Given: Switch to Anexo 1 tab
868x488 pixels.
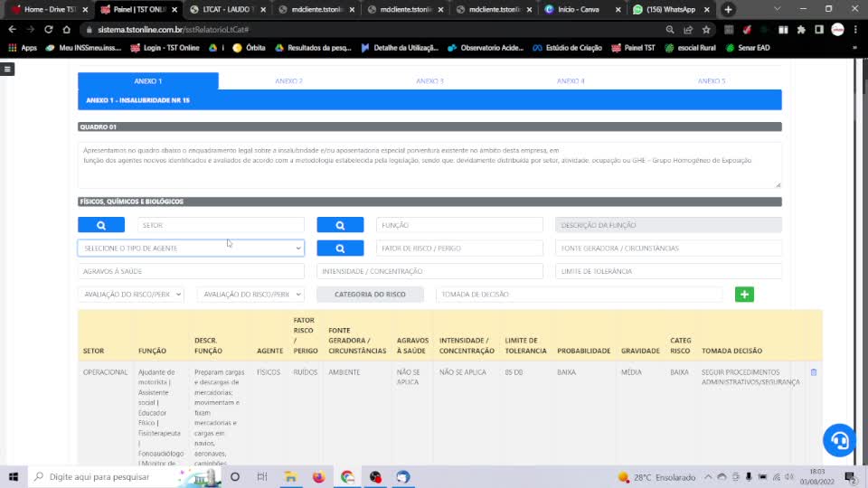Looking at the screenshot, I should [x=147, y=80].
